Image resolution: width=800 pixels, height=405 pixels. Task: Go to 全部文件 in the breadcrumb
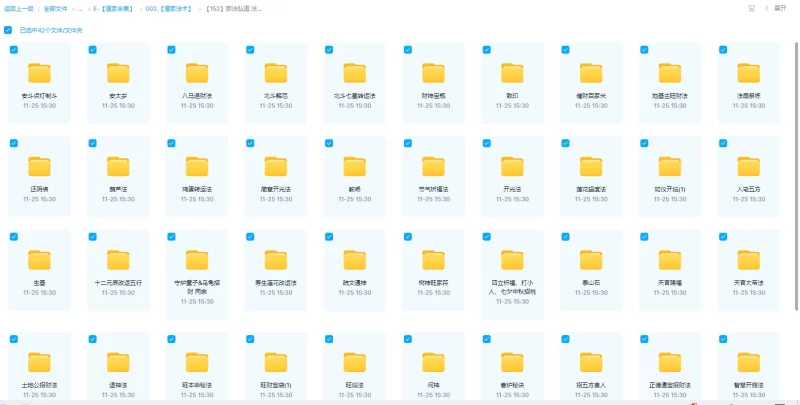[x=57, y=8]
